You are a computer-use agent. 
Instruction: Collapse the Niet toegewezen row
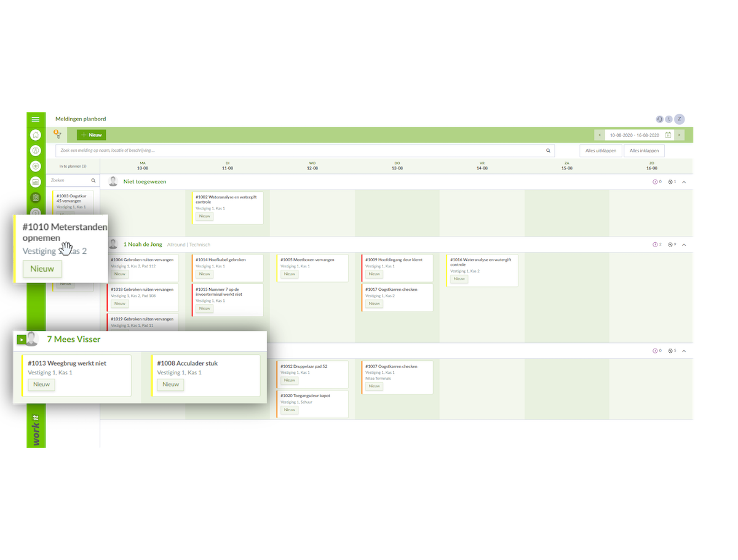684,182
